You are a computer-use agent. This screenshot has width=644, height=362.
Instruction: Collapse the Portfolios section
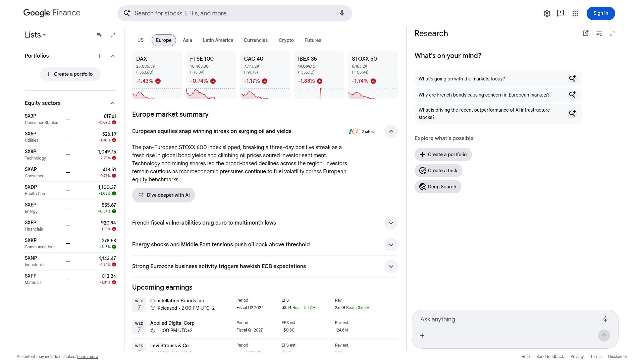pos(113,56)
